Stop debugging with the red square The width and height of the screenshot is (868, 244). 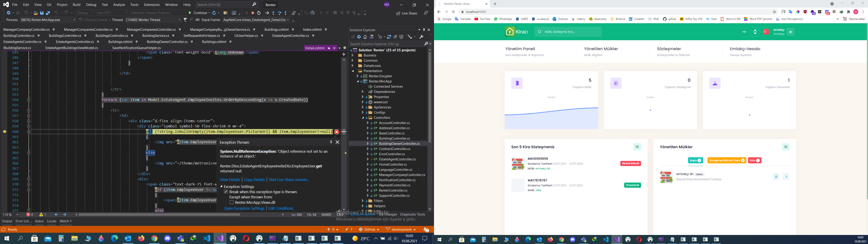point(253,13)
